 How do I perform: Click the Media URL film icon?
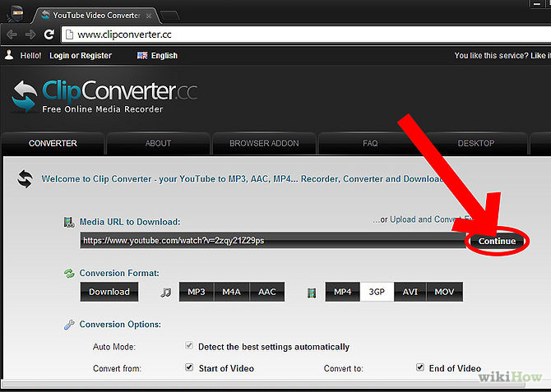pyautogui.click(x=69, y=222)
